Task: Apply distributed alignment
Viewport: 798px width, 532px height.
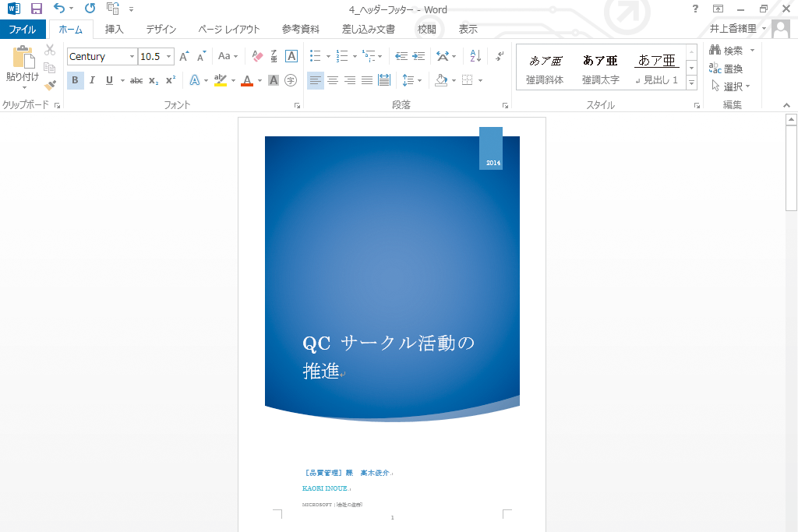Action: click(384, 80)
